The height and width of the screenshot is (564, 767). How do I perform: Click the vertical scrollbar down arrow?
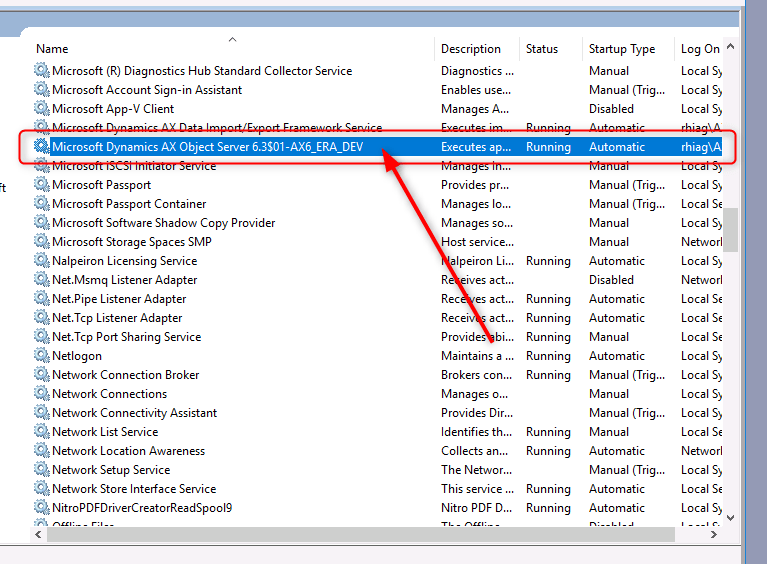coord(731,517)
